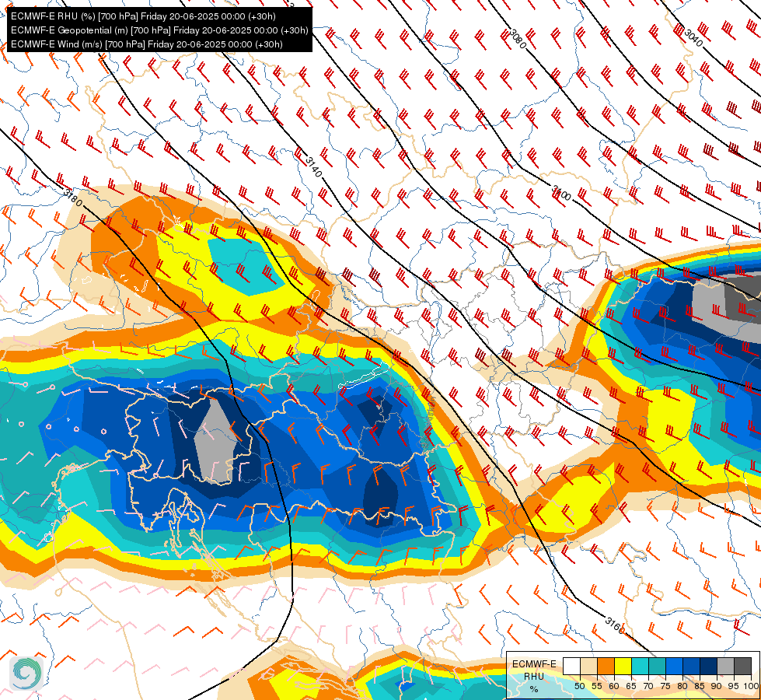This screenshot has height=700, width=761.
Task: Click the legend value 85
Action: coord(700,687)
